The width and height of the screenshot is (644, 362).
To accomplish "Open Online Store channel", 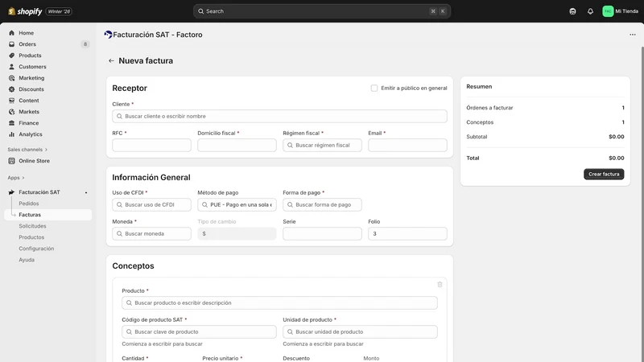I will [x=34, y=161].
